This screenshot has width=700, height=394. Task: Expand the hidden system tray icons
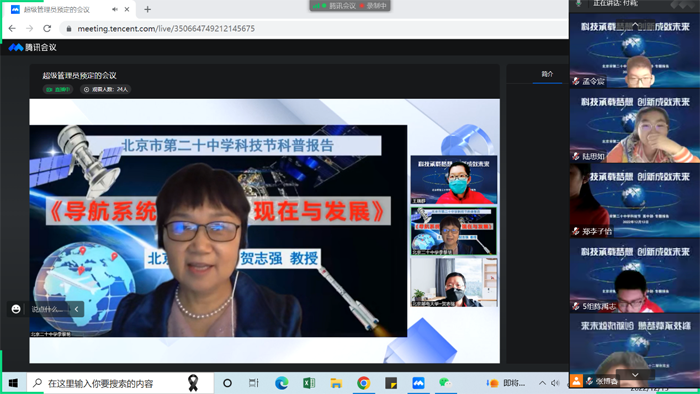point(542,383)
